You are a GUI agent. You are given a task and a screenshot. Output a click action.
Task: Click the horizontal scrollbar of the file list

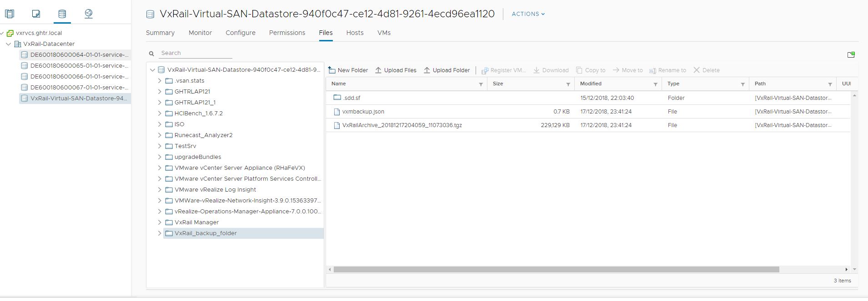point(556,269)
